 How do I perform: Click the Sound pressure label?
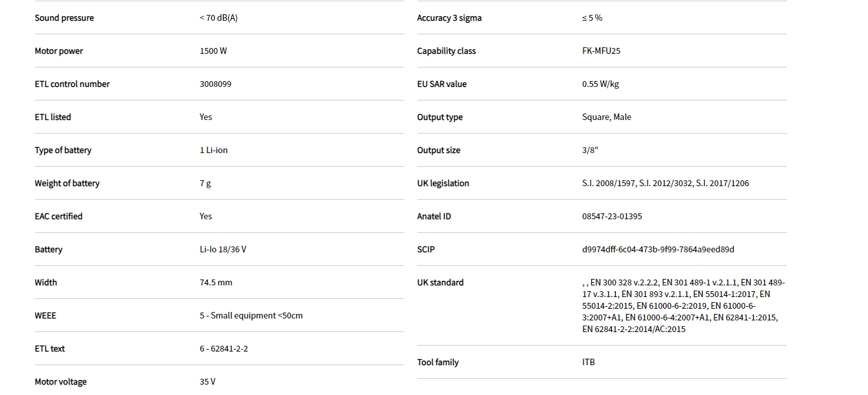(x=64, y=18)
